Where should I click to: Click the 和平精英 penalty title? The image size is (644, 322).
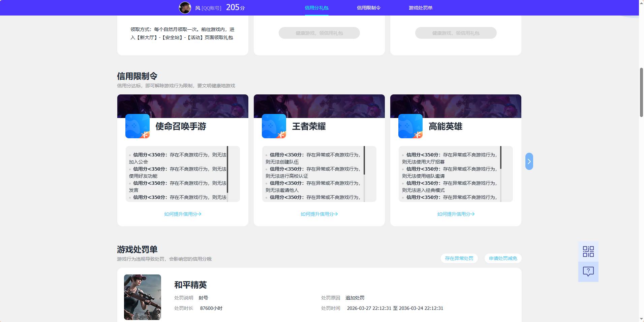coord(190,285)
